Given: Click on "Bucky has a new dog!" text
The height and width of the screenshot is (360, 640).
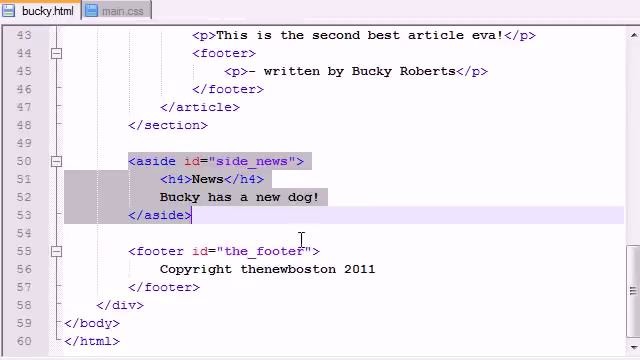Looking at the screenshot, I should tap(239, 198).
